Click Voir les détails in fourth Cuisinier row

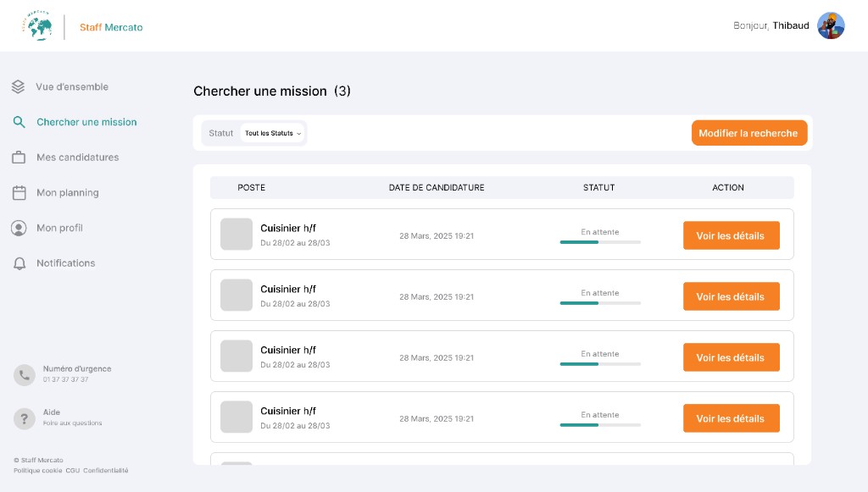pos(732,418)
